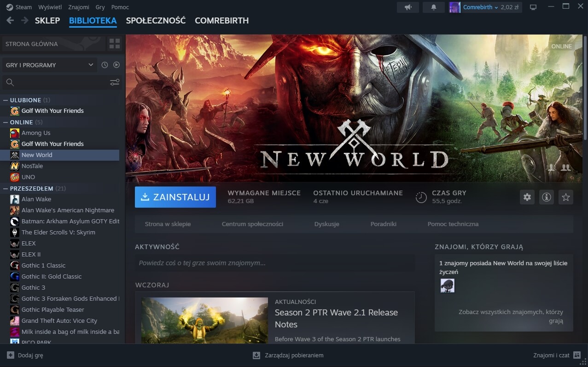The height and width of the screenshot is (367, 588).
Task: Open New World game info icon
Action: point(546,197)
